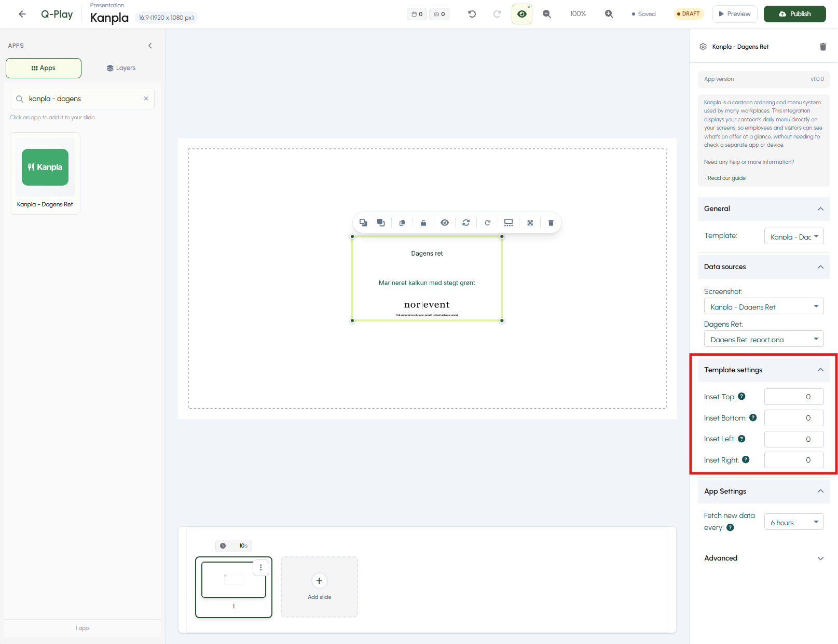Expand the Advanced section
Screen dimensions: 838x644
coord(820,558)
